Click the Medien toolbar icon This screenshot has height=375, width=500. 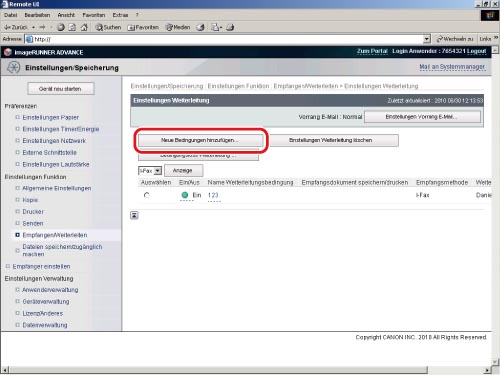coord(178,27)
